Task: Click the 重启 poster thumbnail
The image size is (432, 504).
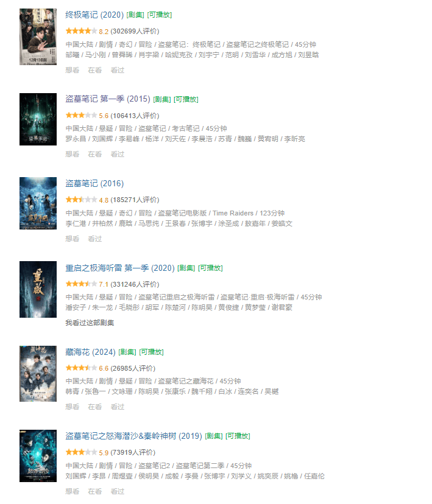Action: [38, 289]
